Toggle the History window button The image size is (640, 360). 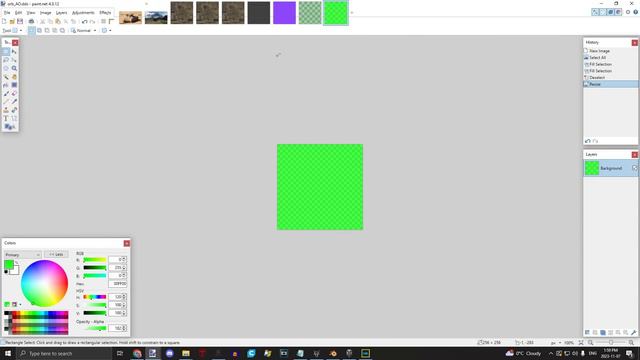(603, 12)
